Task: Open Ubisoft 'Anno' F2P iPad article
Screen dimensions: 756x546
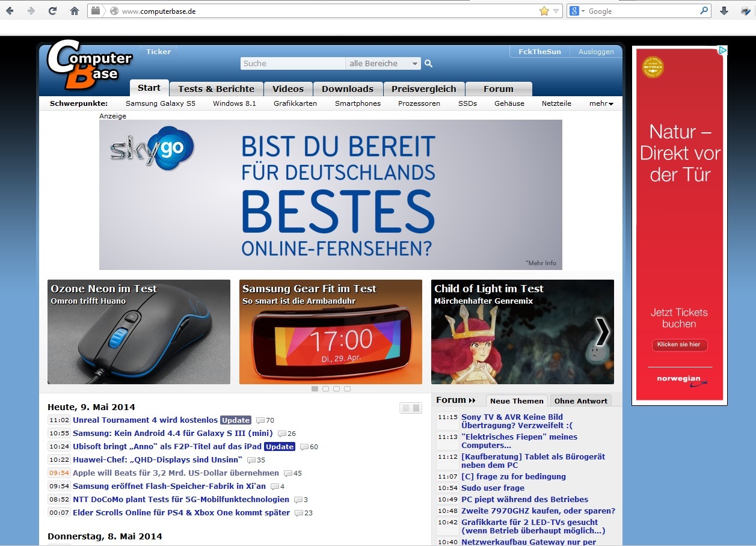Action: coord(167,447)
